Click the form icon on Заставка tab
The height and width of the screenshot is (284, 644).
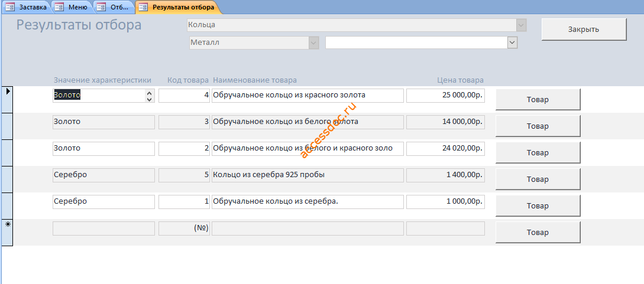click(10, 7)
